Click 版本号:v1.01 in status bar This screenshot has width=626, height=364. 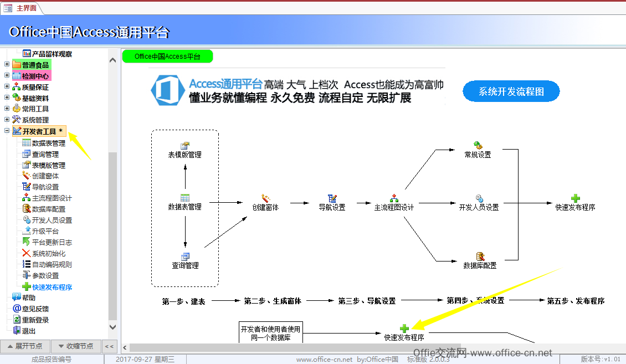click(601, 359)
